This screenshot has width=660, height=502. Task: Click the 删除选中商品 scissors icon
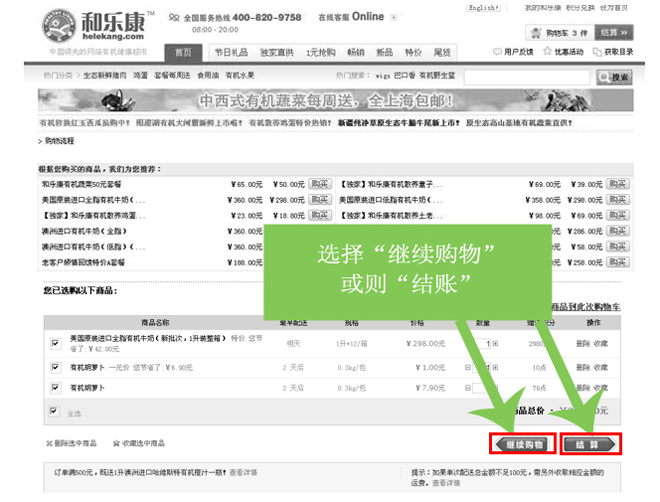[x=49, y=443]
